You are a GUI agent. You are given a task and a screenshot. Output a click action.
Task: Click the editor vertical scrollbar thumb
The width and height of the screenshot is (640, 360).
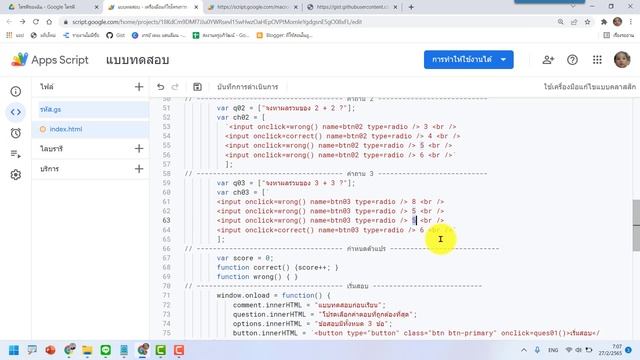[636, 225]
